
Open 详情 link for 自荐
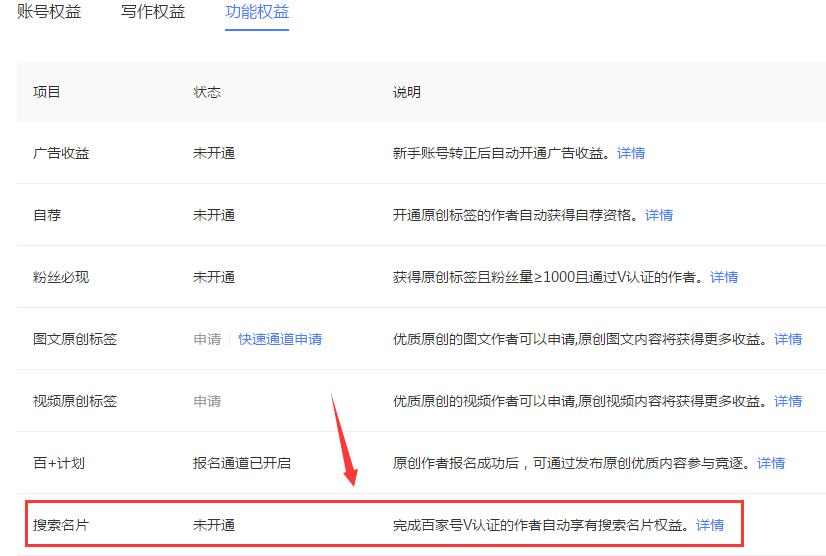point(659,215)
